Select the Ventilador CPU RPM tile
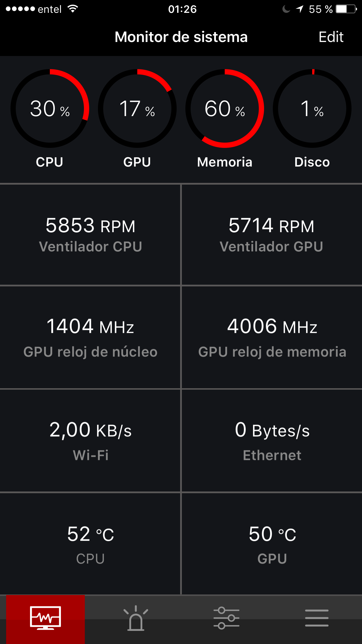362x644 pixels. pyautogui.click(x=90, y=235)
